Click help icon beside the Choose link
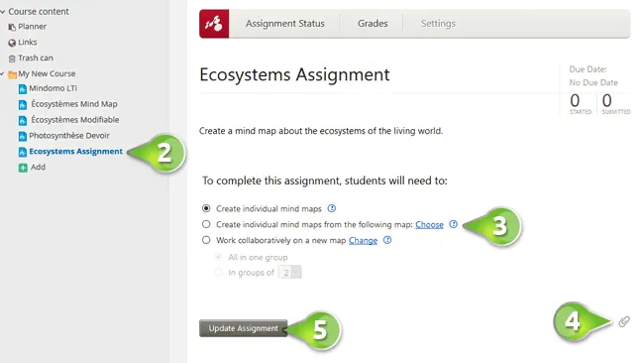Viewport: 644px width, 363px height. (x=453, y=224)
